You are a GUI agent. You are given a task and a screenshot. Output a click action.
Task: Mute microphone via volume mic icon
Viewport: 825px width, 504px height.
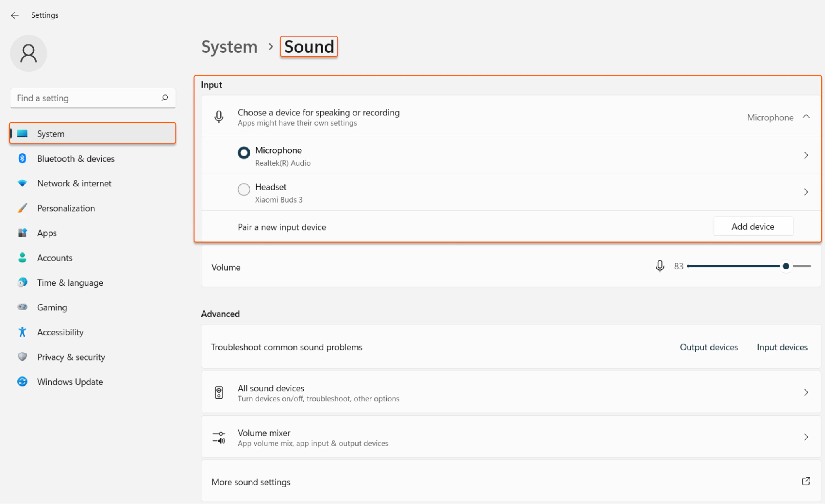660,266
